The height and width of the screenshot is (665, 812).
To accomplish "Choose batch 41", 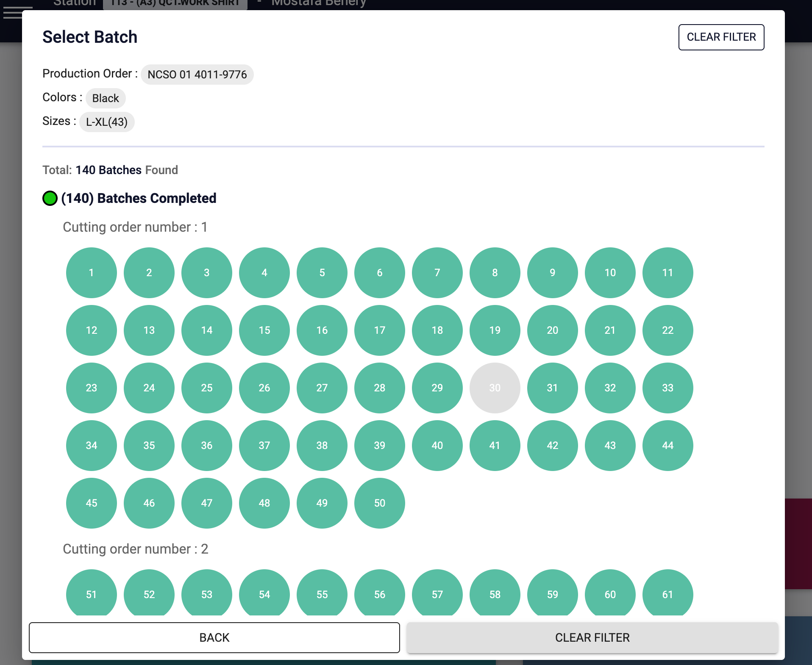I will [x=495, y=446].
